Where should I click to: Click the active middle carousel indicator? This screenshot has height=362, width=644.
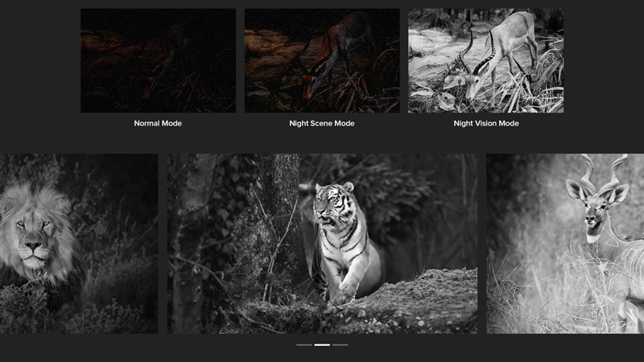point(322,344)
